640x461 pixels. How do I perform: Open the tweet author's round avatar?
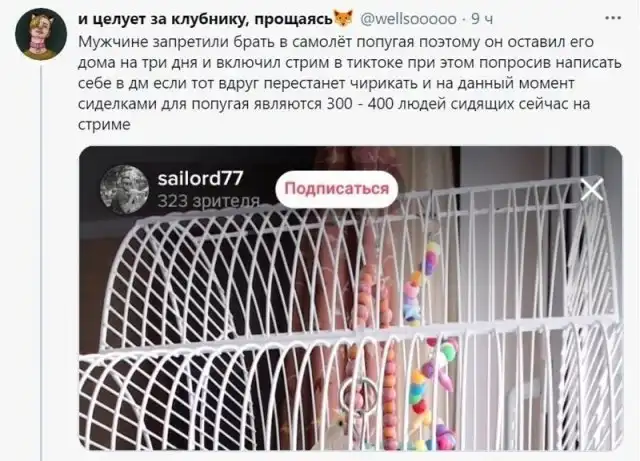[41, 34]
